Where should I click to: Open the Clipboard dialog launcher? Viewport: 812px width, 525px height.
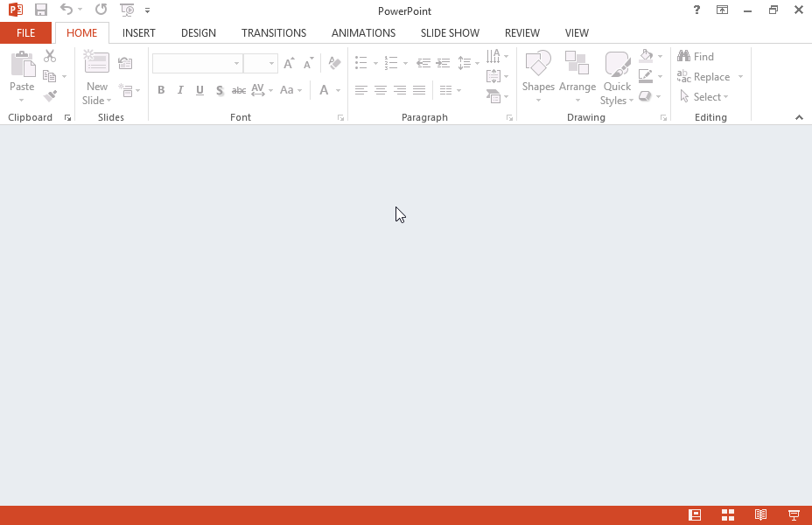(68, 118)
